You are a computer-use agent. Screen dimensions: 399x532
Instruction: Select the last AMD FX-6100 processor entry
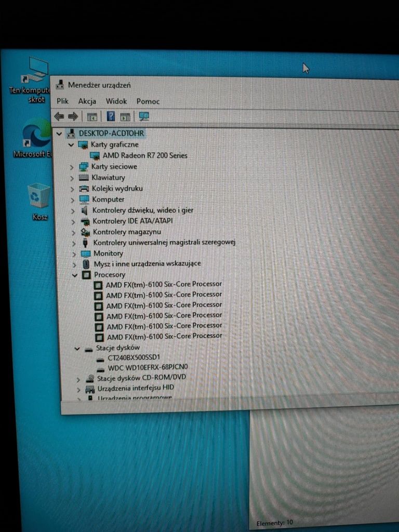click(x=165, y=336)
